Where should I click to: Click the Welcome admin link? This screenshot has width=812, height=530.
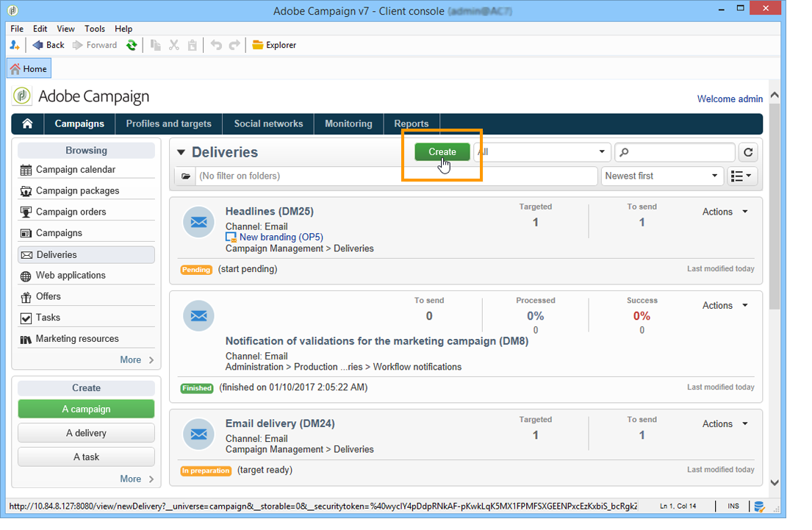(730, 99)
